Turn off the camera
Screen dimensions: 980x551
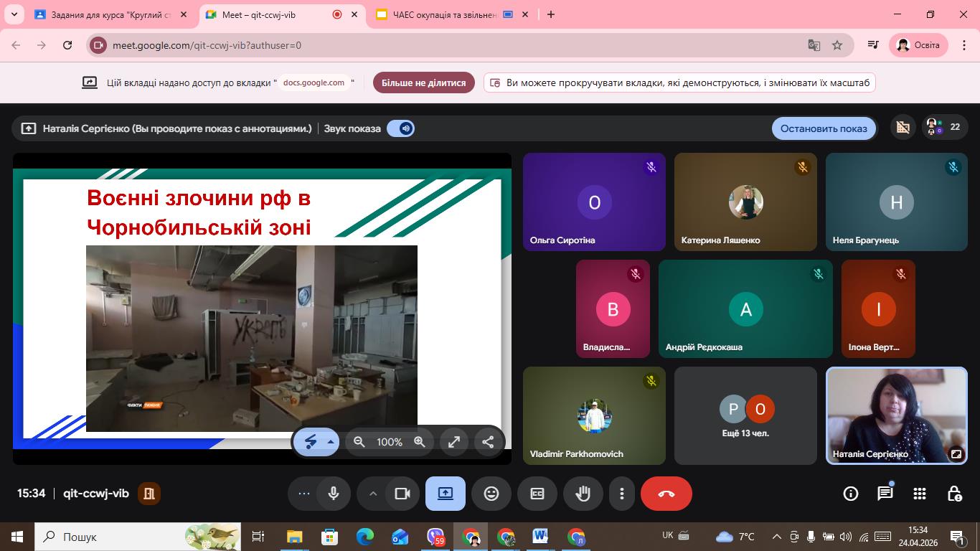point(402,494)
